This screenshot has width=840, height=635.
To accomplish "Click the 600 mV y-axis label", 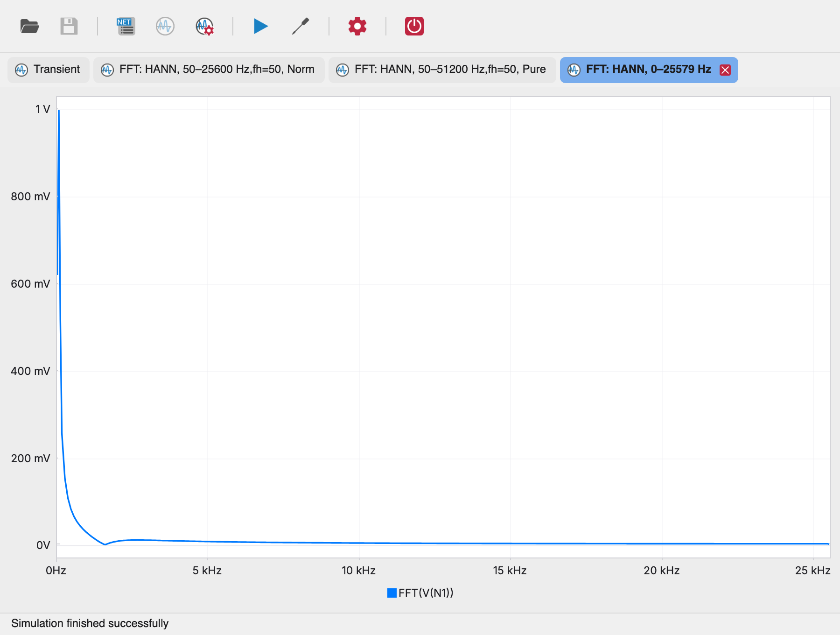I will pyautogui.click(x=30, y=284).
